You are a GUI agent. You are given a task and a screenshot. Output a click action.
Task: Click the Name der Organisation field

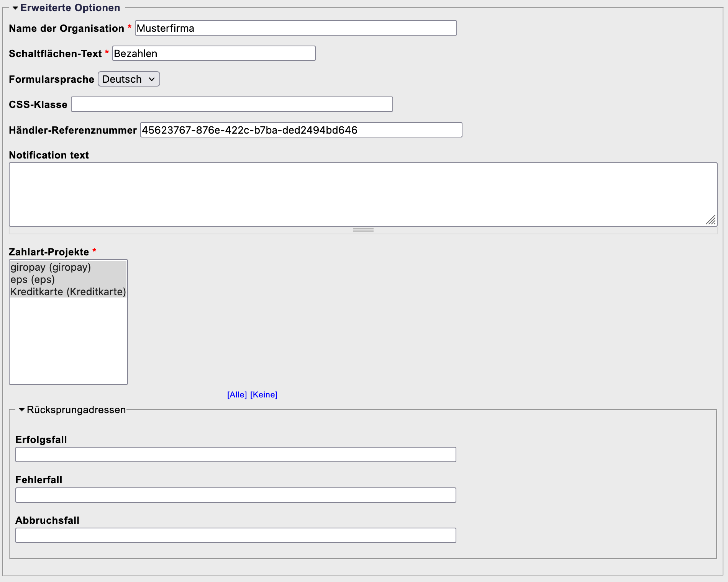tap(295, 28)
